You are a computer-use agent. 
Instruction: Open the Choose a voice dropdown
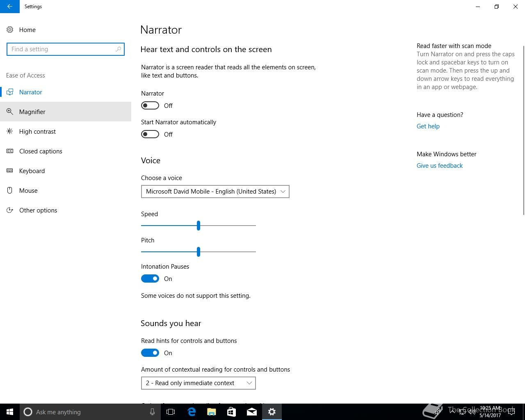pos(215,192)
